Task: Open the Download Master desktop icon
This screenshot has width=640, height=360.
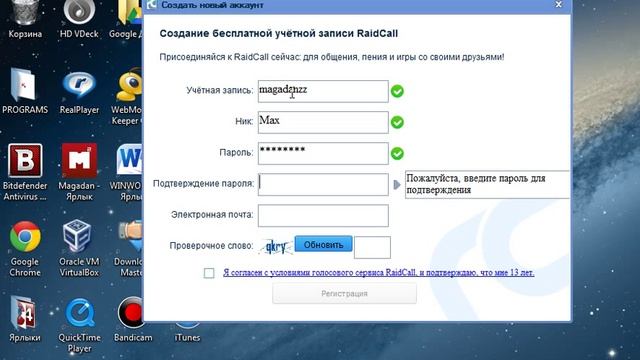Action: (x=128, y=248)
